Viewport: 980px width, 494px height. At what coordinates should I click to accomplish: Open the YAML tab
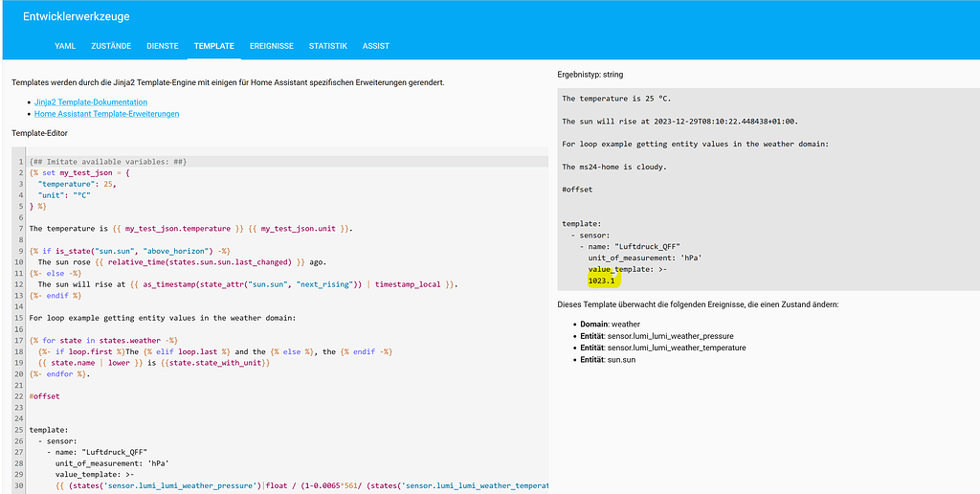click(65, 46)
